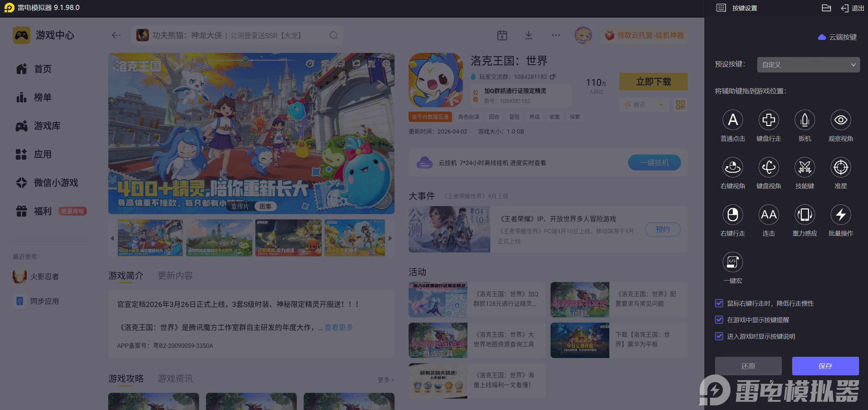This screenshot has height=410, width=868.
Task: Select the 普通点击 tap key icon
Action: [x=732, y=120]
